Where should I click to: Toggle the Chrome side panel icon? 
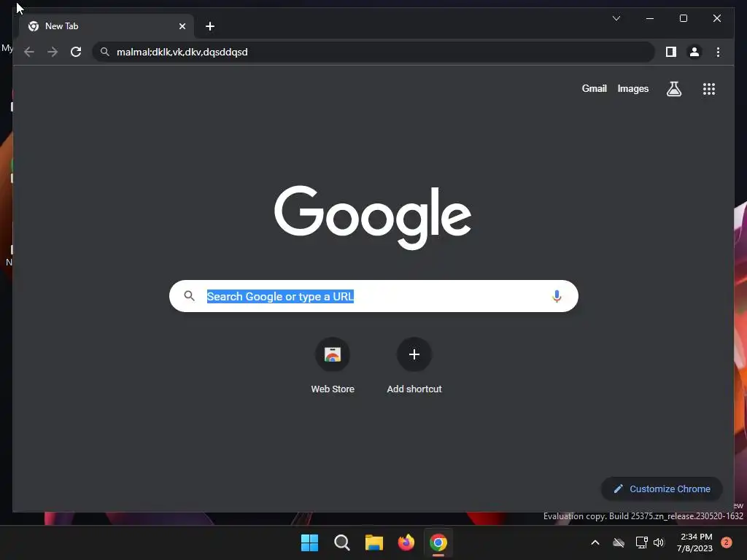(671, 52)
